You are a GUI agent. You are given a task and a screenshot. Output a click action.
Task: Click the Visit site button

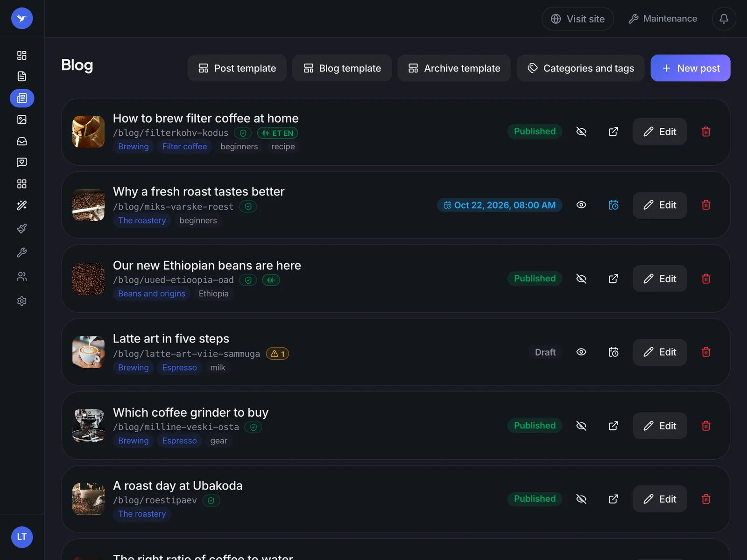578,19
